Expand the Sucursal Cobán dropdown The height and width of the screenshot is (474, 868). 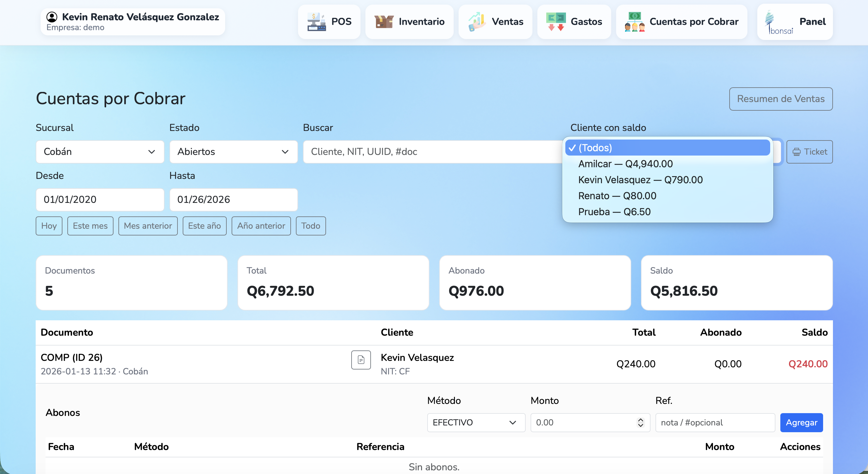(x=100, y=152)
